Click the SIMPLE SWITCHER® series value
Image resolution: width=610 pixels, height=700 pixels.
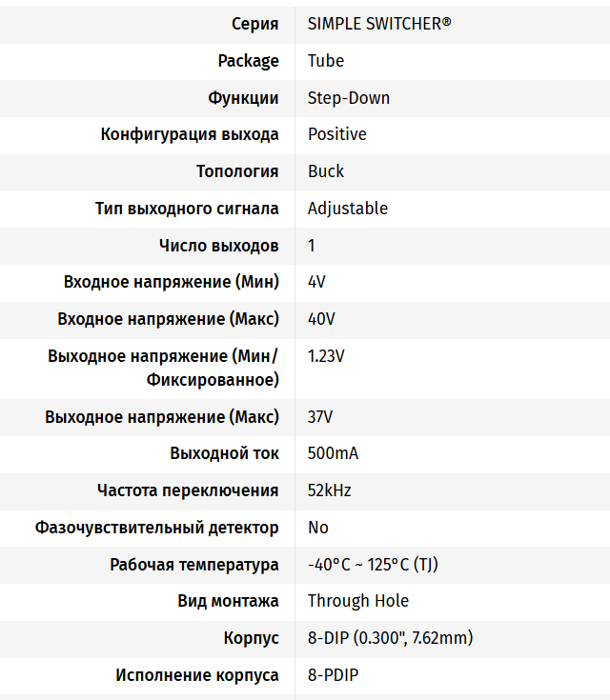click(x=379, y=24)
